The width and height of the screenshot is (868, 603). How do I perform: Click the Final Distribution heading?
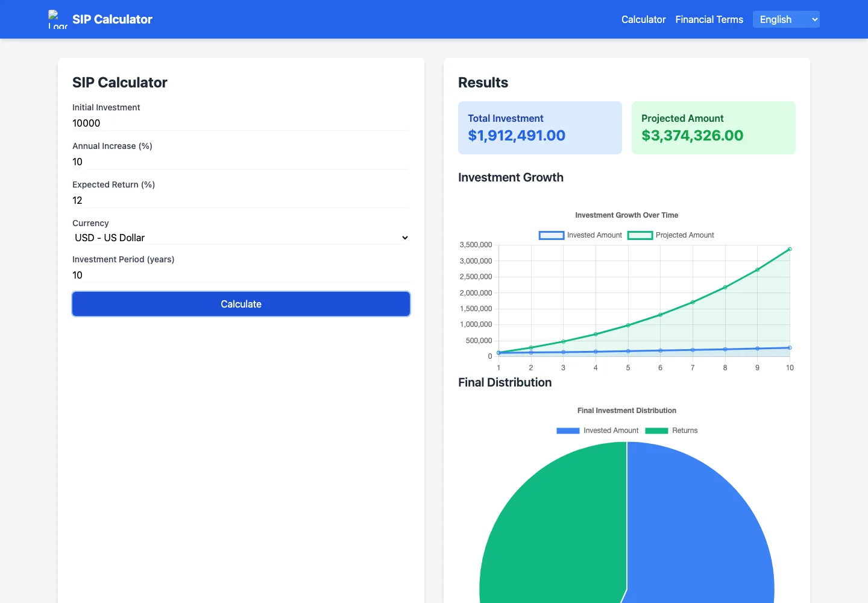pyautogui.click(x=505, y=382)
